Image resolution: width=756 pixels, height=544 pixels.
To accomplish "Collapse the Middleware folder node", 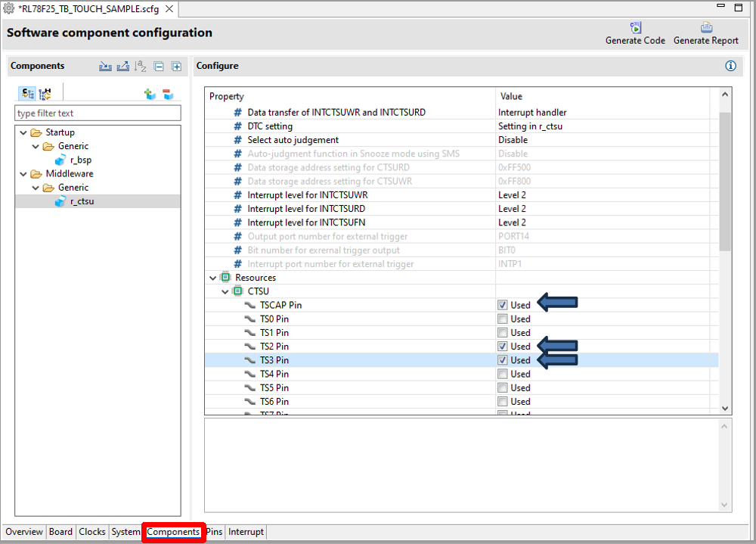I will (23, 174).
